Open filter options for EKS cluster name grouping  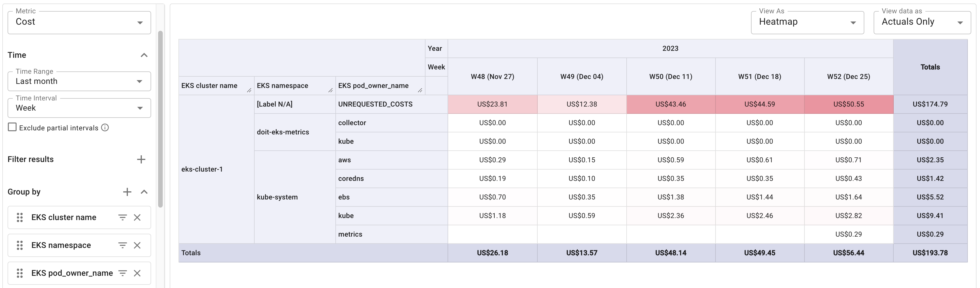(x=122, y=217)
